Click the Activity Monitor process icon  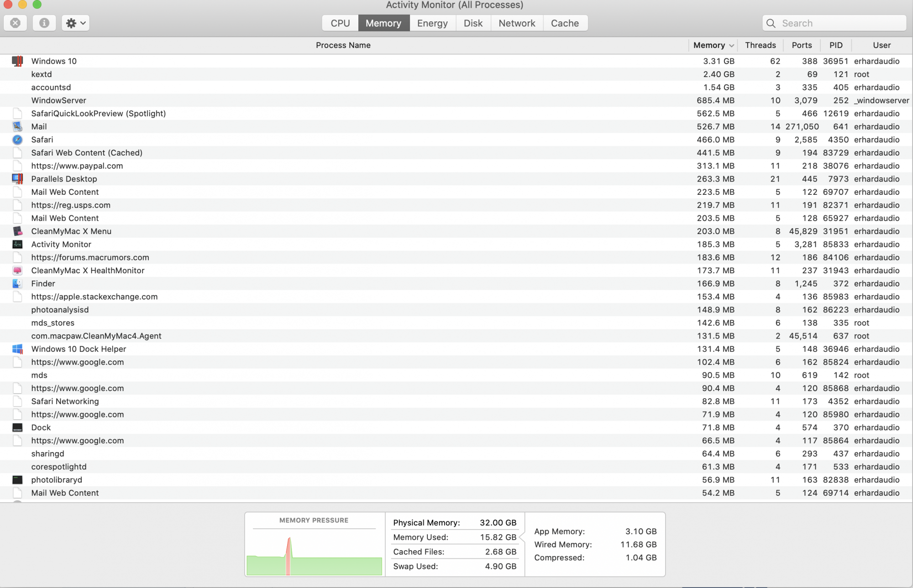[17, 245]
